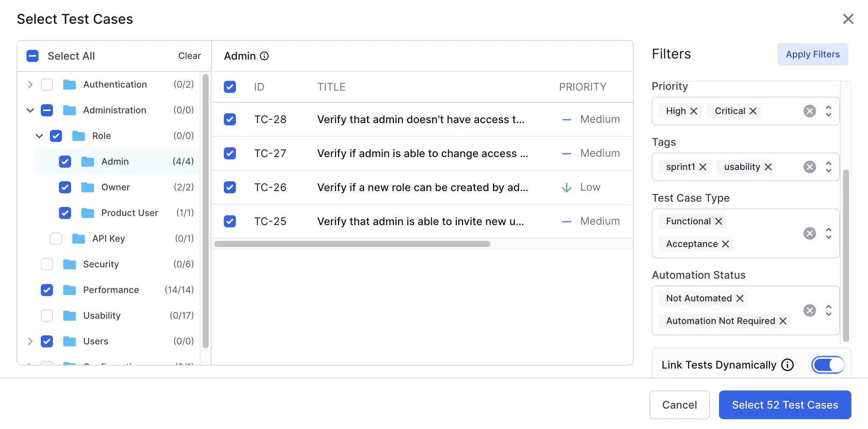Remove the usability tag chip

(x=768, y=167)
